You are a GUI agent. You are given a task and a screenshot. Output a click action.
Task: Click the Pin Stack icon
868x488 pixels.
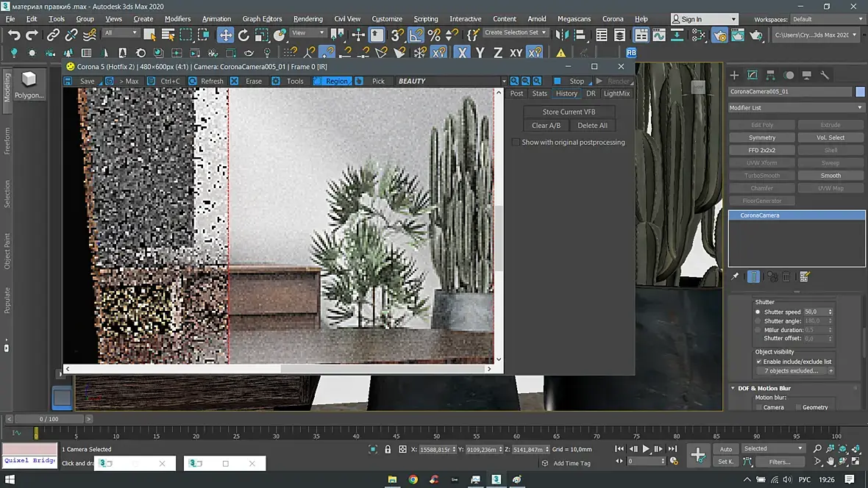735,276
